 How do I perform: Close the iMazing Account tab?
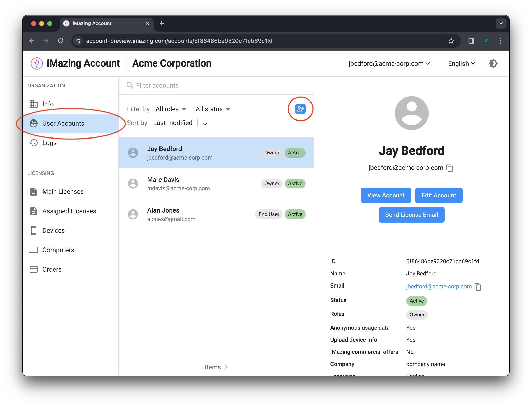tap(147, 23)
